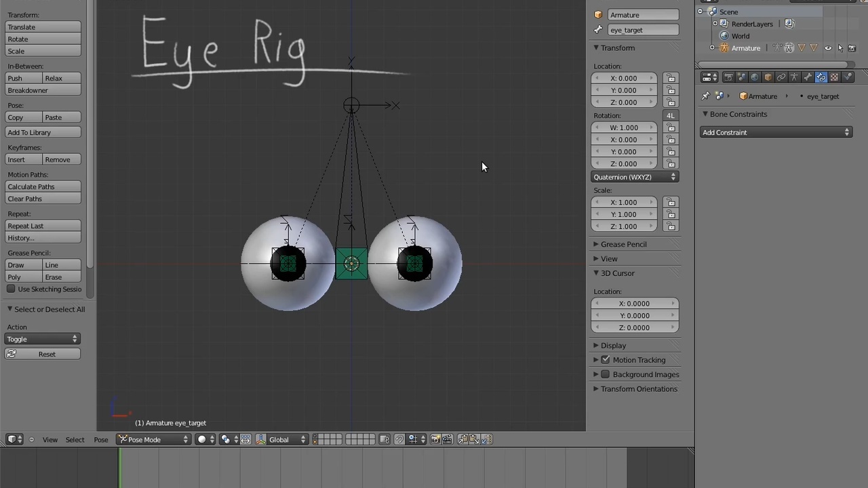Viewport: 868px width, 488px height.
Task: Enable Use Sketching Session
Action: [11, 289]
